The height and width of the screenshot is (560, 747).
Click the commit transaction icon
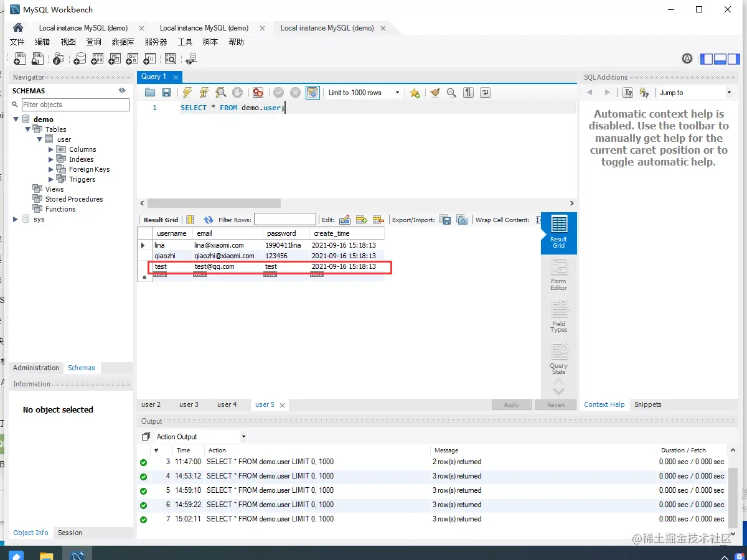278,93
